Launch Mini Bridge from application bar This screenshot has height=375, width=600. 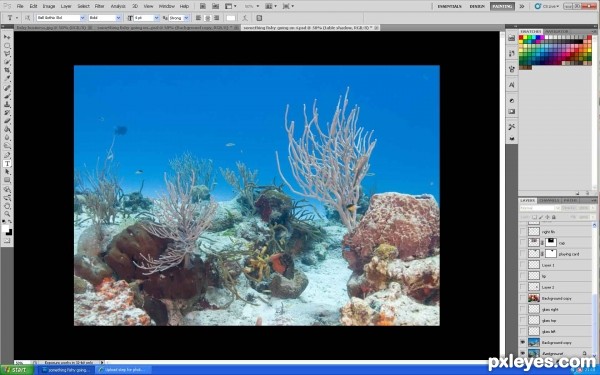coord(215,6)
